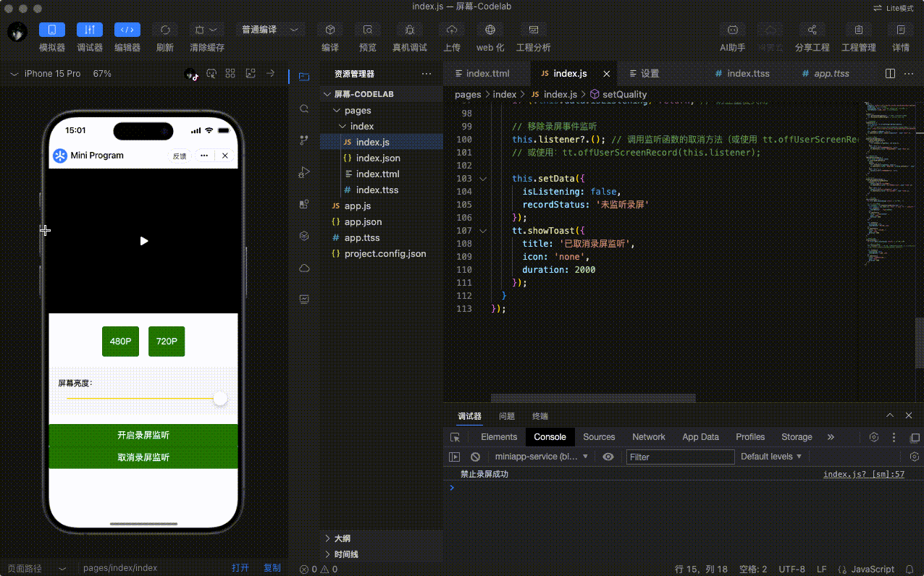Click the arrow icon in simulator bar

[x=271, y=73]
